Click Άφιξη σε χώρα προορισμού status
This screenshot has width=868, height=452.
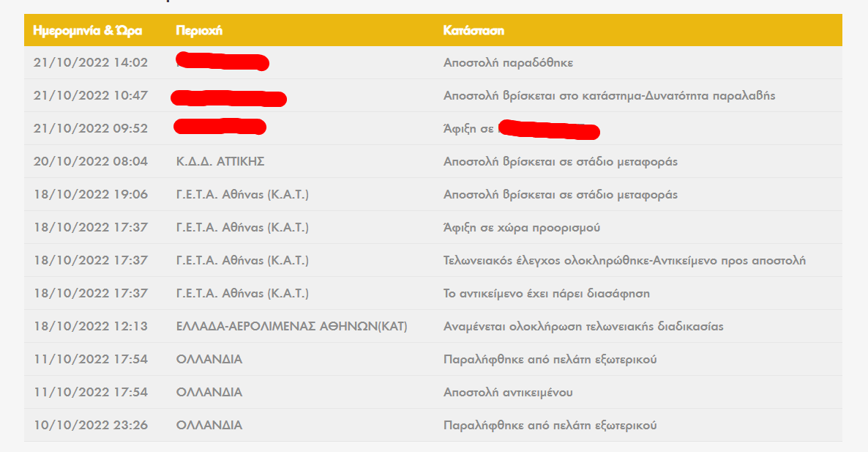522,228
